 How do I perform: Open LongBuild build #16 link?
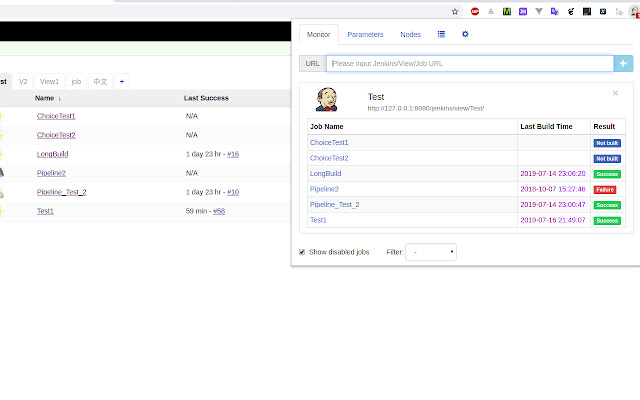[233, 154]
